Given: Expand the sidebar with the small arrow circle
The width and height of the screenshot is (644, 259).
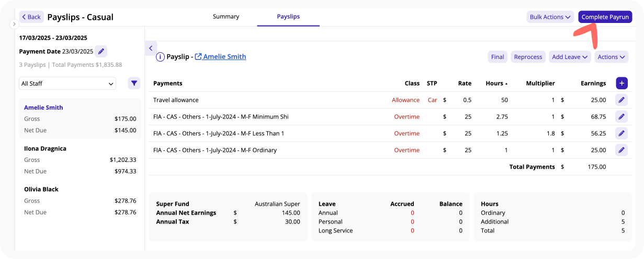Looking at the screenshot, I should [14, 24].
